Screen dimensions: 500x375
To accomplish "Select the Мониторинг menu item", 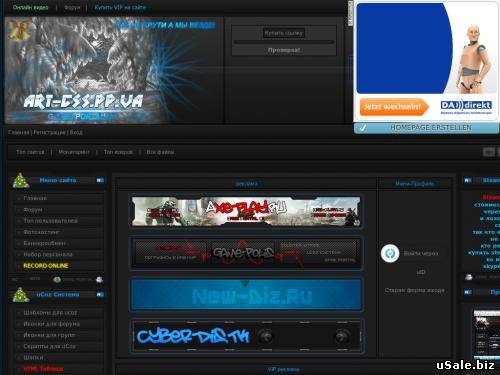I will (74, 152).
